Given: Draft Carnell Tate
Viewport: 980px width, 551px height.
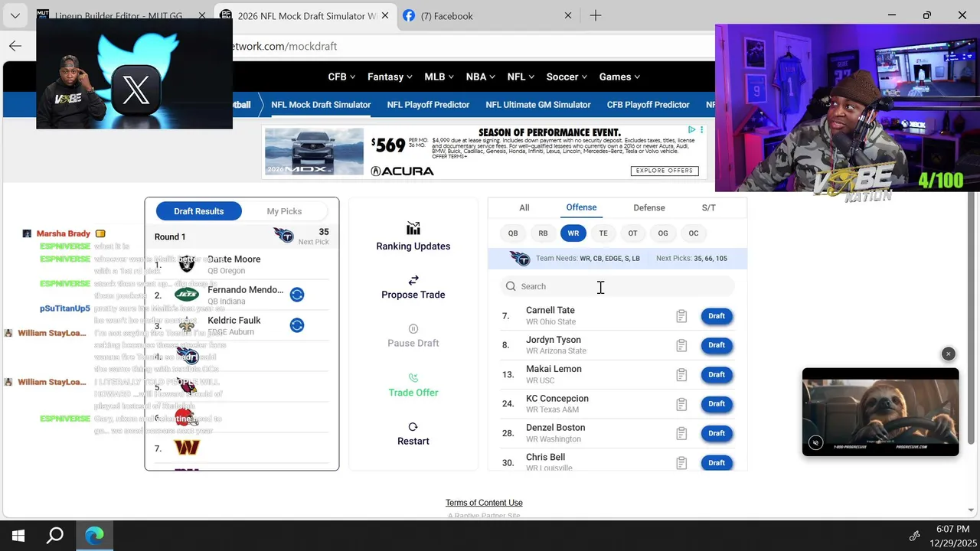Looking at the screenshot, I should coord(717,316).
